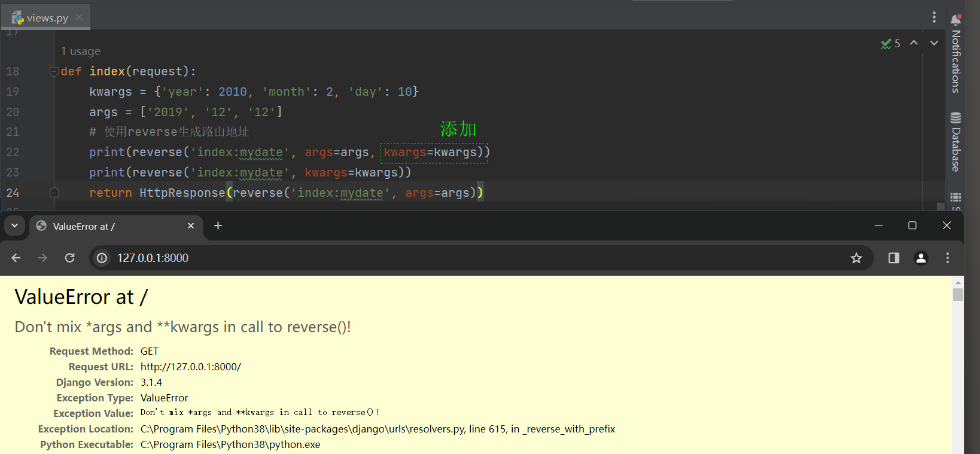
Task: Click HttpResponse on the return line
Action: [182, 193]
